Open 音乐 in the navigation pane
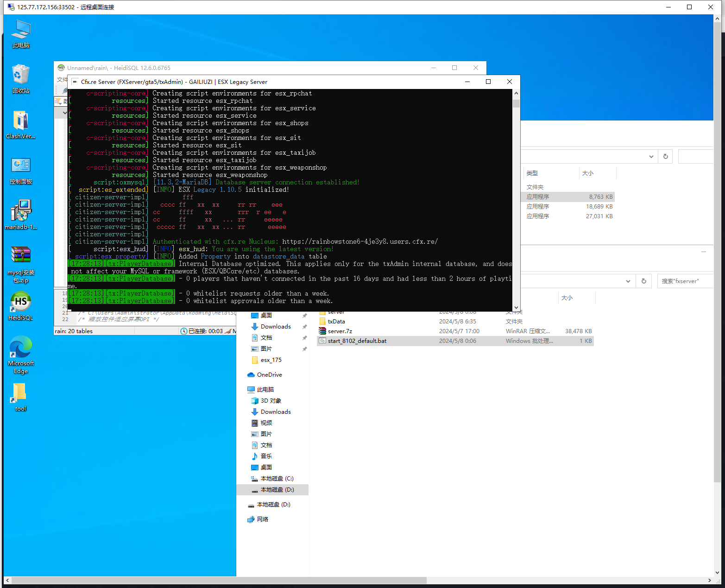The image size is (725, 588). pos(266,456)
